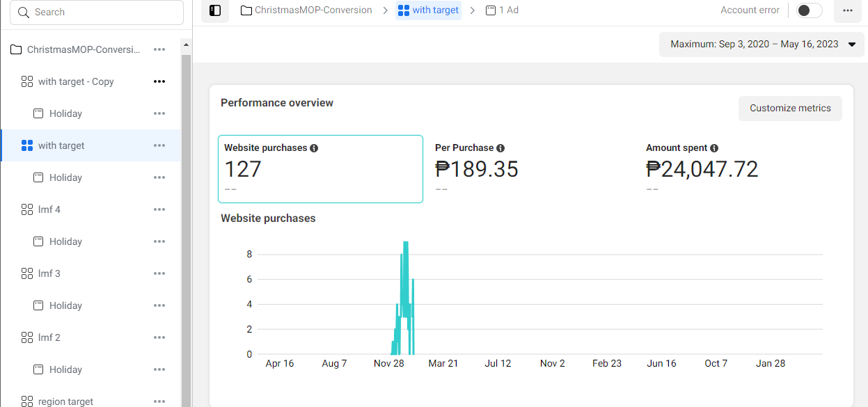Open three-dot menu for with target - Copy
Image resolution: width=868 pixels, height=407 pixels.
[159, 81]
